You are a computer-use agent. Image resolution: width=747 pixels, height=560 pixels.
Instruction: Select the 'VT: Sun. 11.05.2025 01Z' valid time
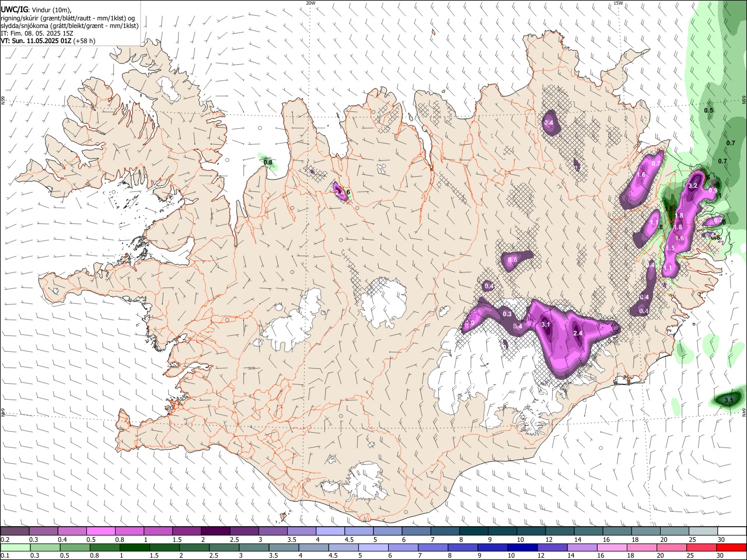[x=36, y=41]
